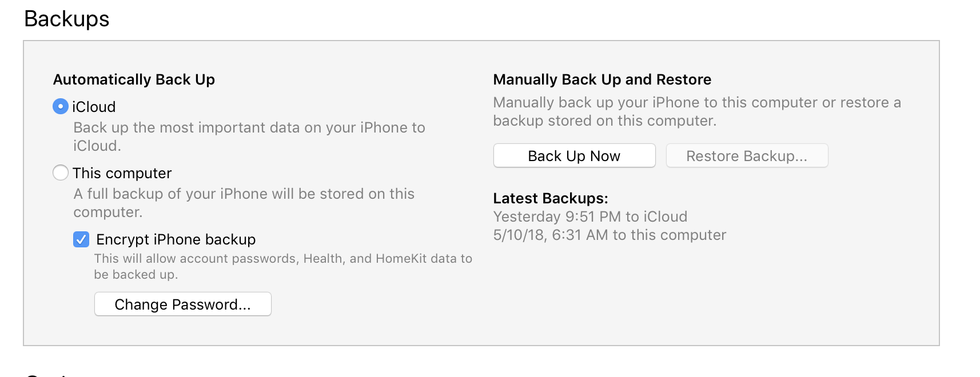Click the iCloud backup description text
980x377 pixels.
(x=249, y=137)
